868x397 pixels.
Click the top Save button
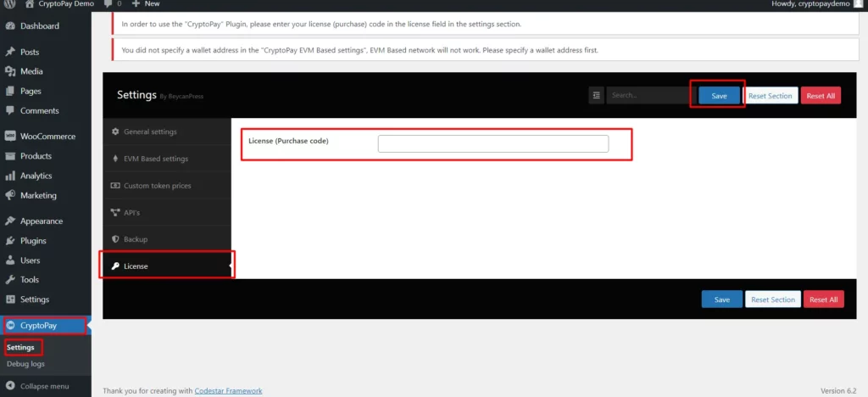[719, 96]
